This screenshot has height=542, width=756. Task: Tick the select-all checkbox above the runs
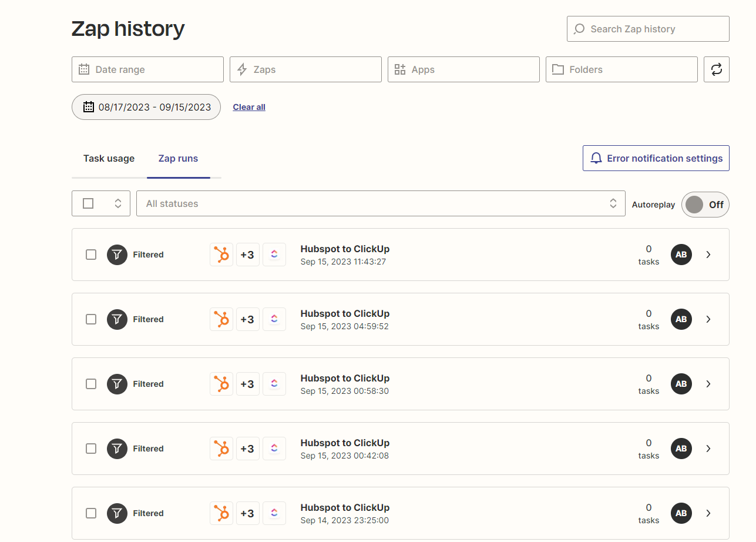pyautogui.click(x=88, y=203)
